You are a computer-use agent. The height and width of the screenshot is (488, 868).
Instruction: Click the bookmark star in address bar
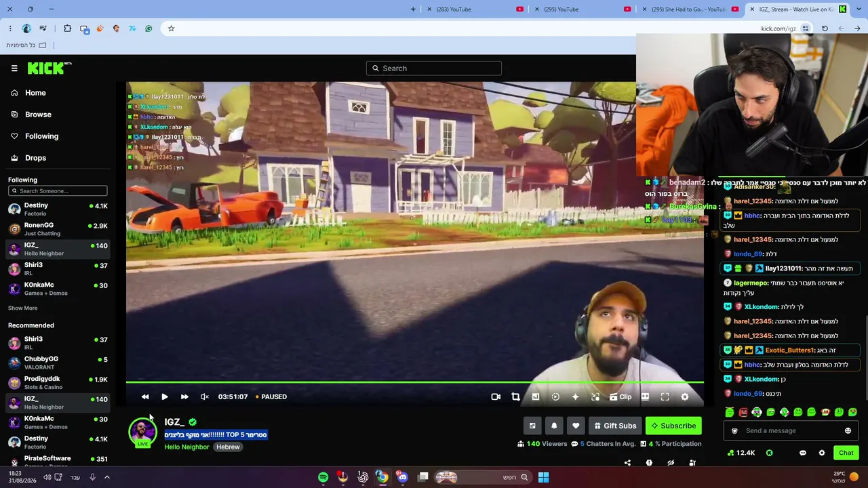coord(171,28)
